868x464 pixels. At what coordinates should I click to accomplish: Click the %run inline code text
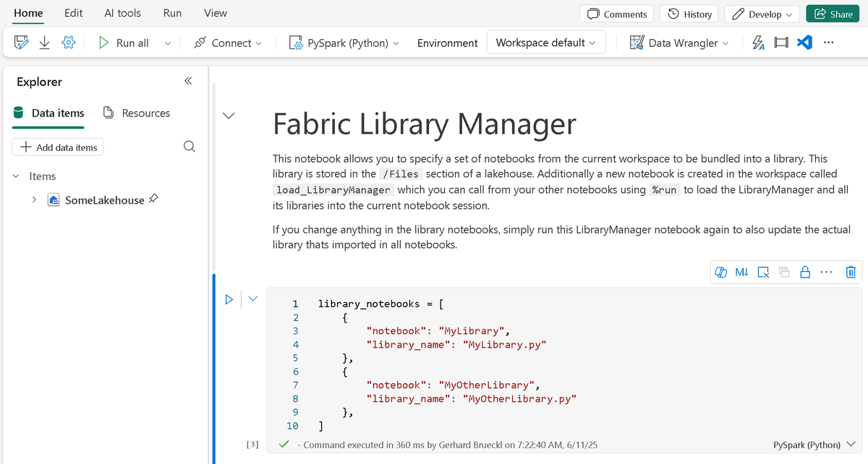664,190
